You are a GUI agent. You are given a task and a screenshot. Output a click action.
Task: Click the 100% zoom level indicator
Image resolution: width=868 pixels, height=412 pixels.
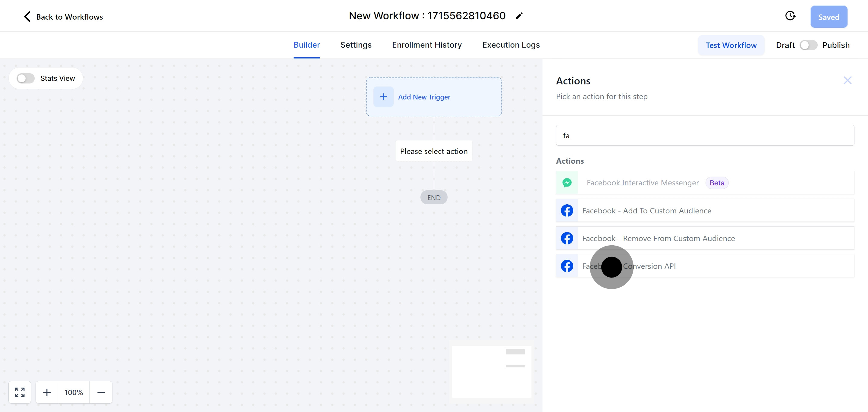[x=74, y=392]
